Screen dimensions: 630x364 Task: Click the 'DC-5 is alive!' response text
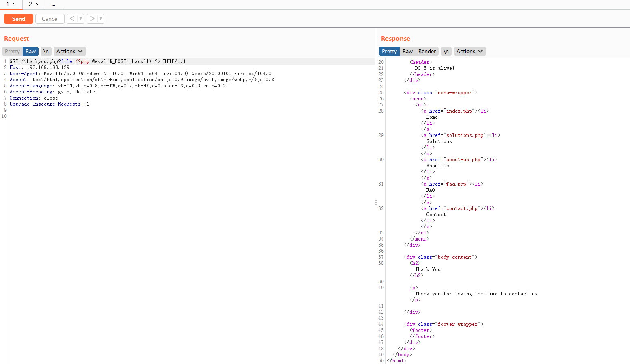tap(435, 68)
